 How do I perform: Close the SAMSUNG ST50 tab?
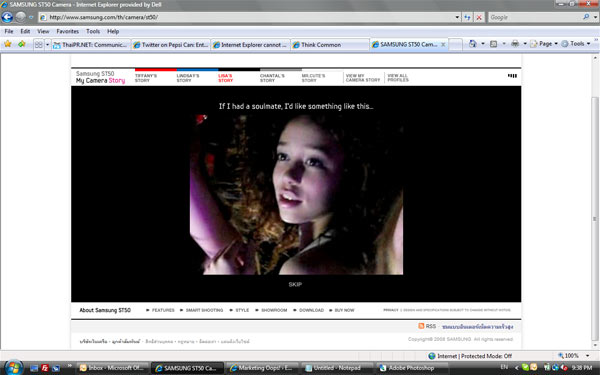coord(443,44)
